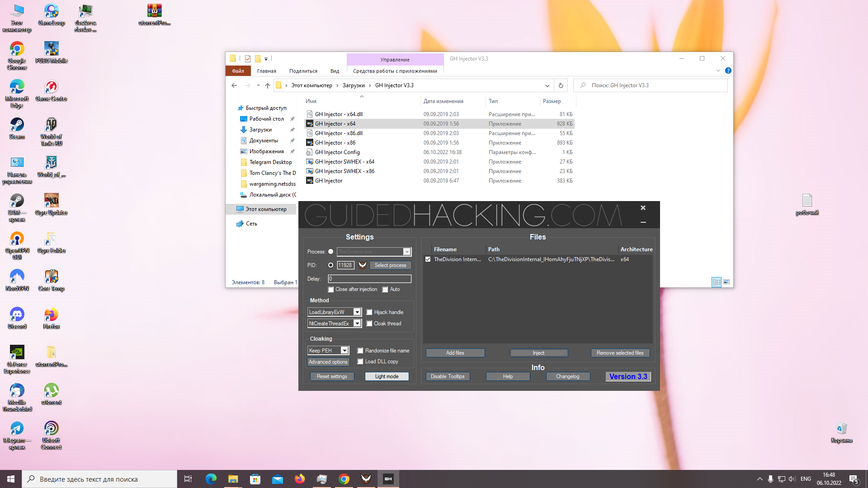Switch to Главная ribbon tab
868x488 pixels.
click(267, 71)
